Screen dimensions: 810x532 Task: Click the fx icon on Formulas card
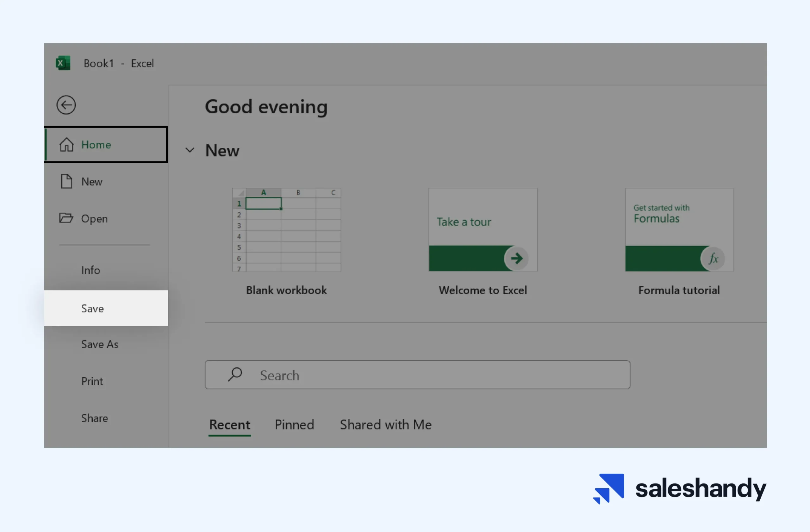click(713, 258)
